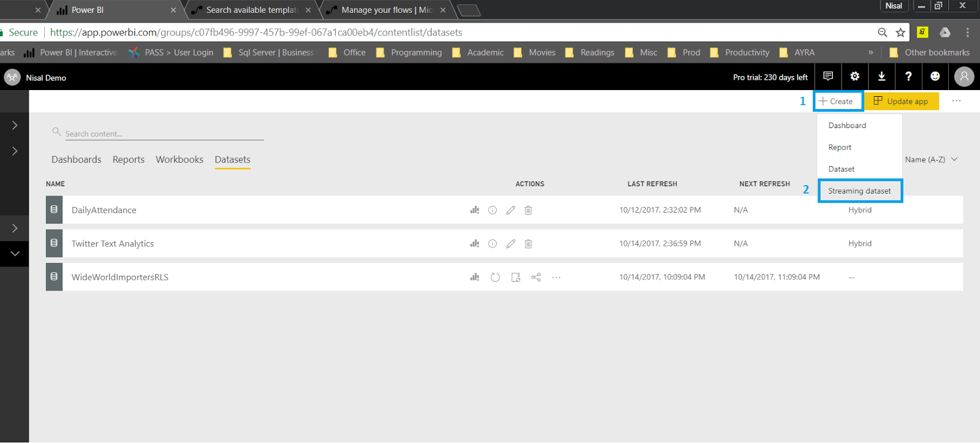Image resolution: width=980 pixels, height=443 pixels.
Task: Open the Nisal Demo workspace name
Action: [x=46, y=78]
